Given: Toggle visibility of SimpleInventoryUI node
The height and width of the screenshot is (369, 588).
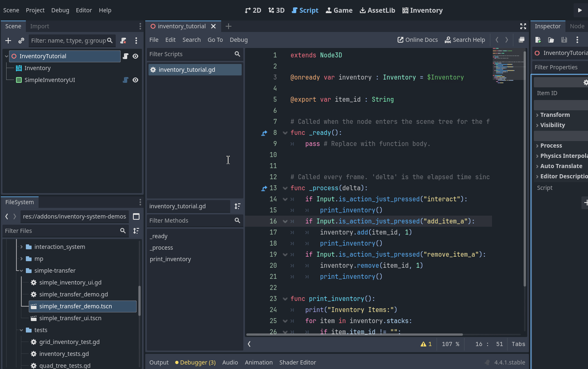Looking at the screenshot, I should [135, 80].
